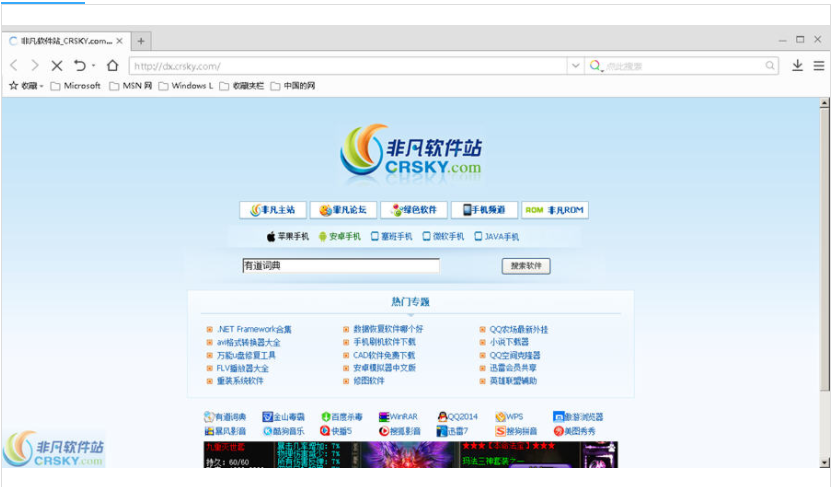Expand the address bar history dropdown

pyautogui.click(x=575, y=66)
